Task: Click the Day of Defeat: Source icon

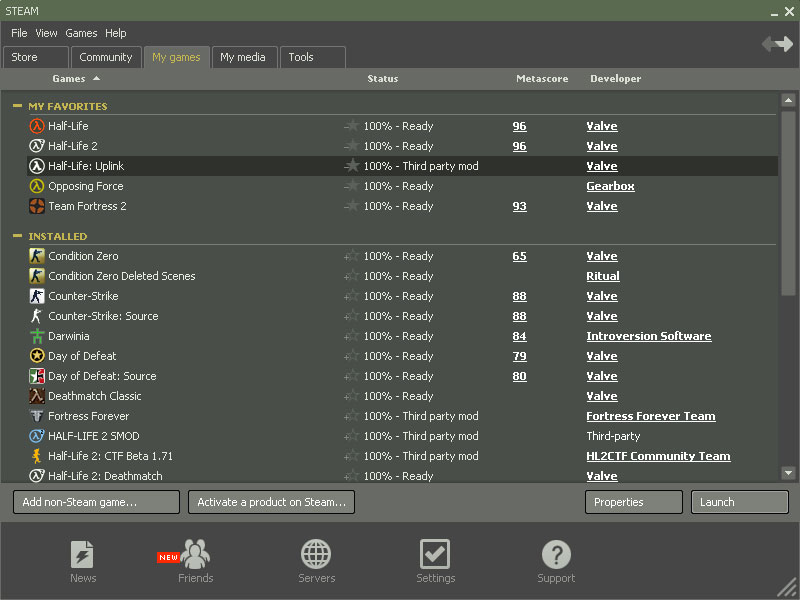Action: (37, 376)
